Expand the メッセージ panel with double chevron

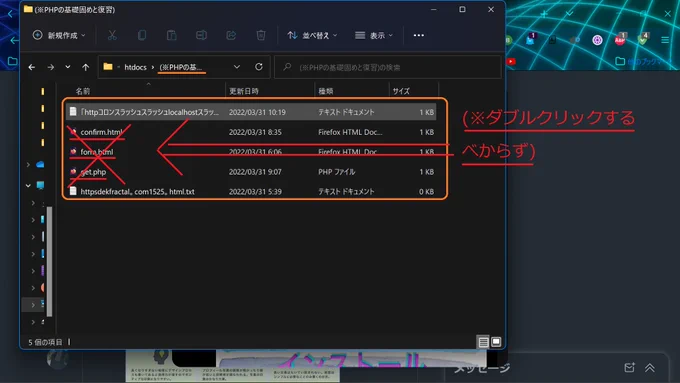click(650, 368)
